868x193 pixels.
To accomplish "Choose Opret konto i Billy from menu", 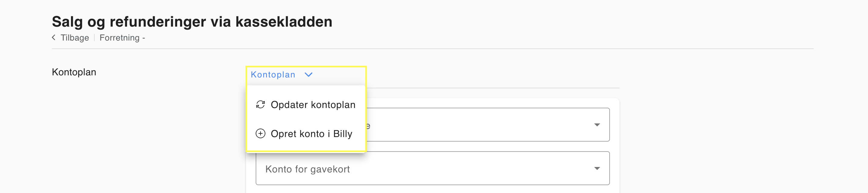I will pyautogui.click(x=306, y=133).
